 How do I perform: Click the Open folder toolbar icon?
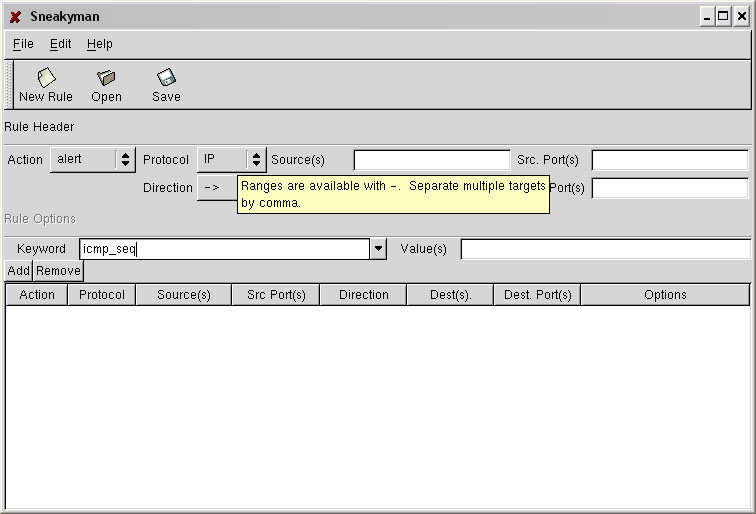click(x=106, y=78)
